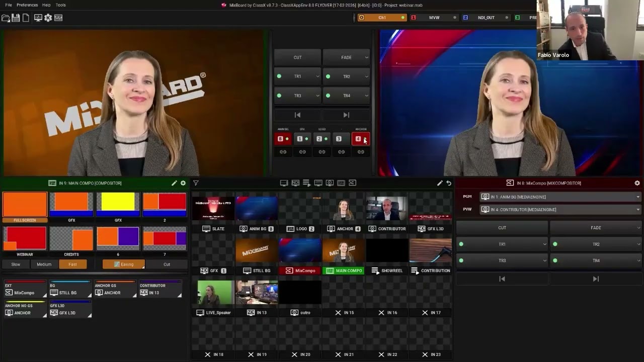The width and height of the screenshot is (644, 362).
Task: Save project with the floppy disk icon
Action: pos(16,18)
